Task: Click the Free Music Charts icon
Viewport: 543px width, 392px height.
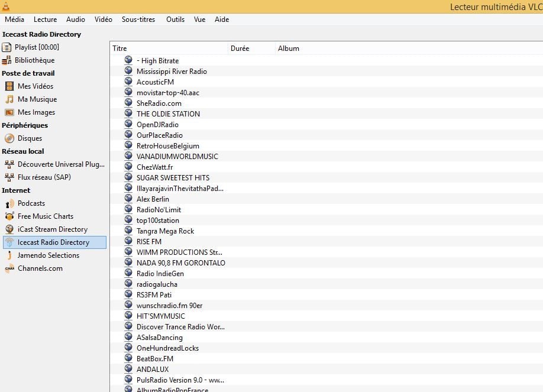Action: tap(9, 216)
